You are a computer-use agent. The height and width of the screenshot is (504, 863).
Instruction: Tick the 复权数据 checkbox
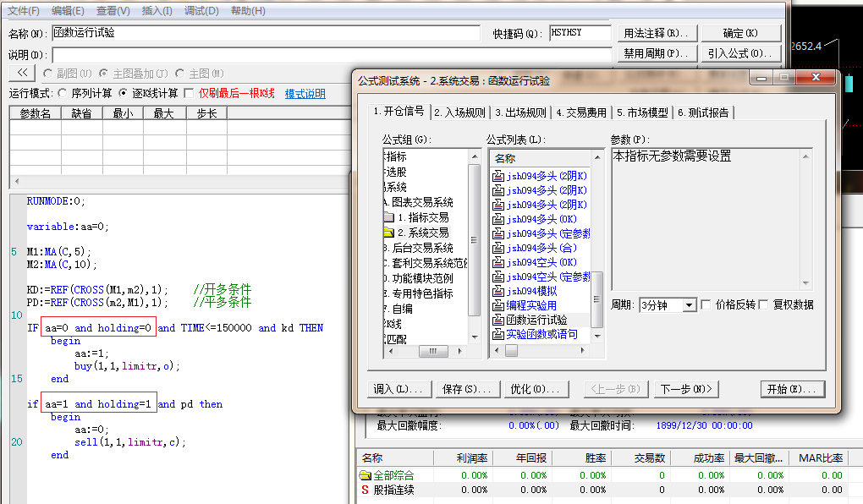point(764,304)
